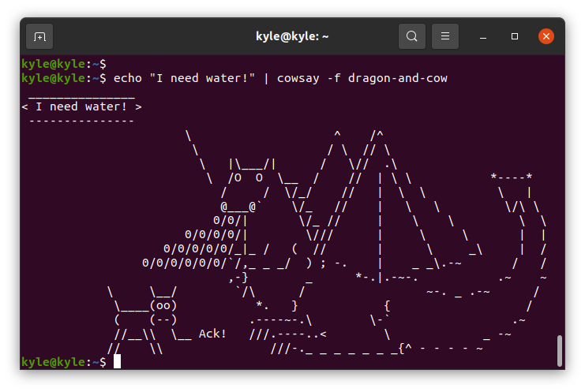Click the cowsay command line text
585x392 pixels.
[x=280, y=78]
